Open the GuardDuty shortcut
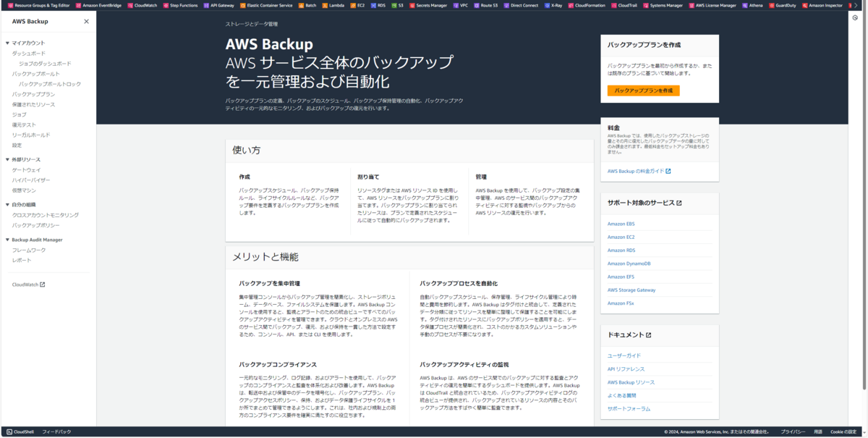This screenshot has height=438, width=868. point(782,5)
